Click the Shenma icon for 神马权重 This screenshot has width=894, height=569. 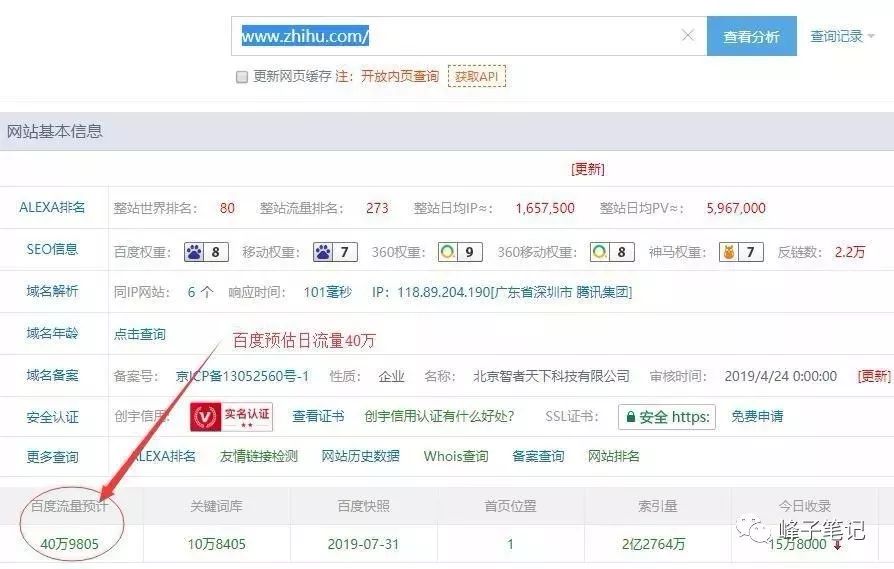point(729,252)
